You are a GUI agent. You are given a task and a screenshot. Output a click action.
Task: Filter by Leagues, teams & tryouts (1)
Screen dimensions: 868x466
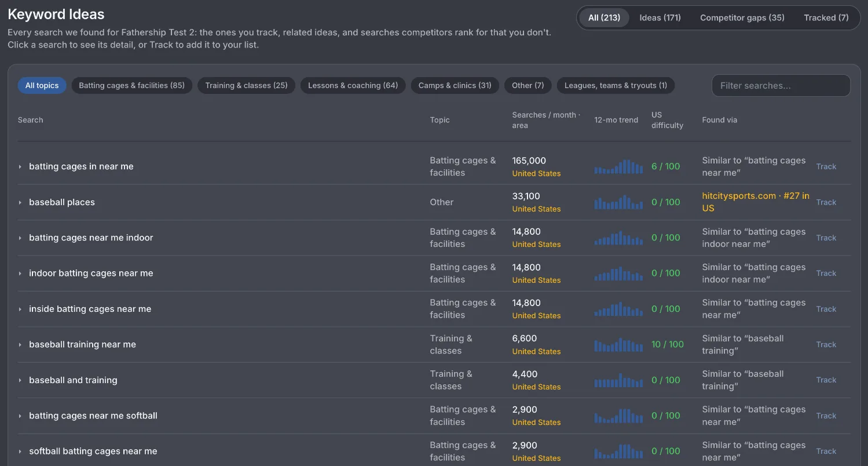616,85
